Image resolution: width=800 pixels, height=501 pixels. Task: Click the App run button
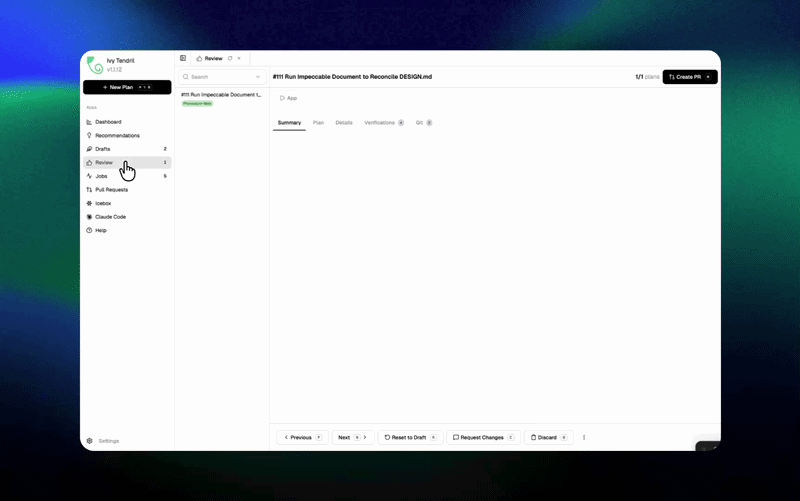point(288,98)
